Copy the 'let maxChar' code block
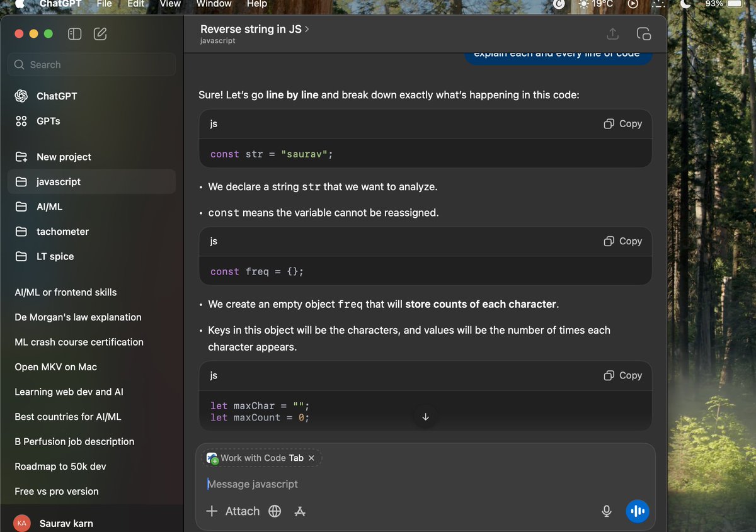 [622, 375]
